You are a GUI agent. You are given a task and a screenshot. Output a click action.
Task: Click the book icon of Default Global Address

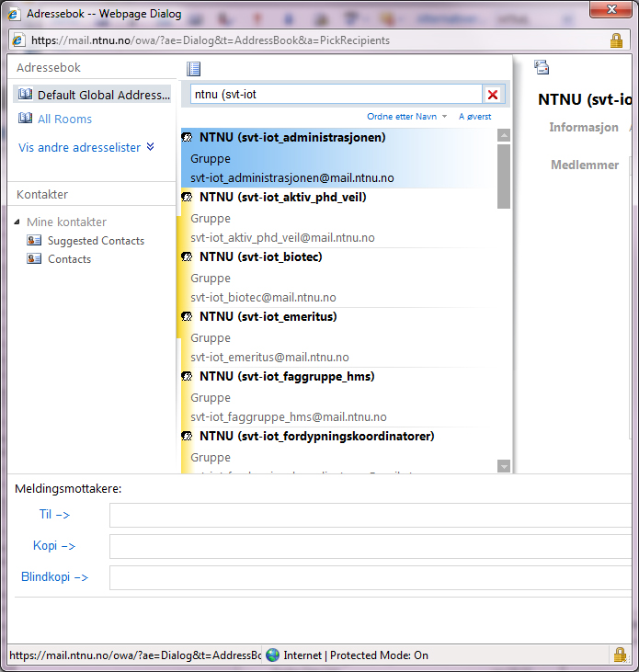pyautogui.click(x=26, y=94)
